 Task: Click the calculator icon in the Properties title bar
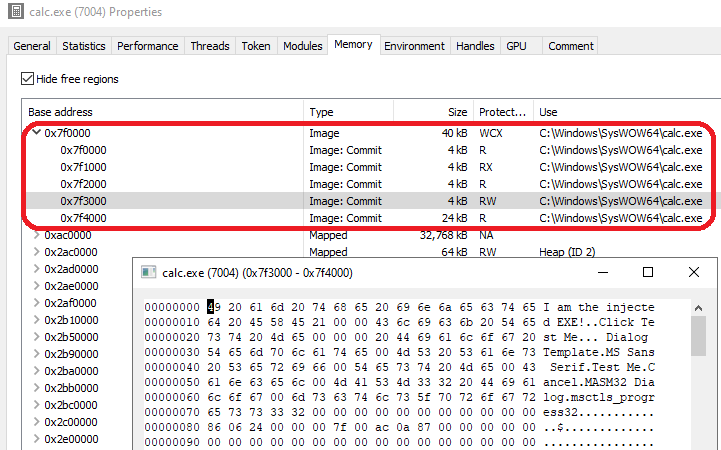16,11
